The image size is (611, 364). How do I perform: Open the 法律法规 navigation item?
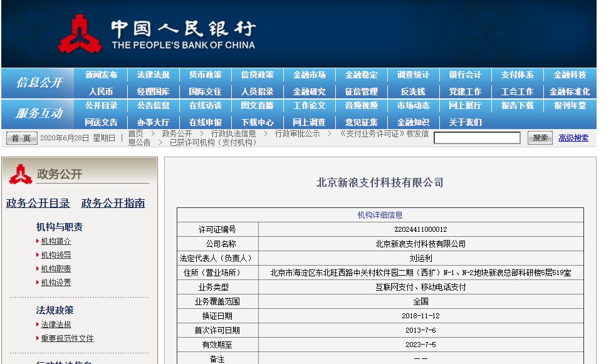click(x=153, y=75)
